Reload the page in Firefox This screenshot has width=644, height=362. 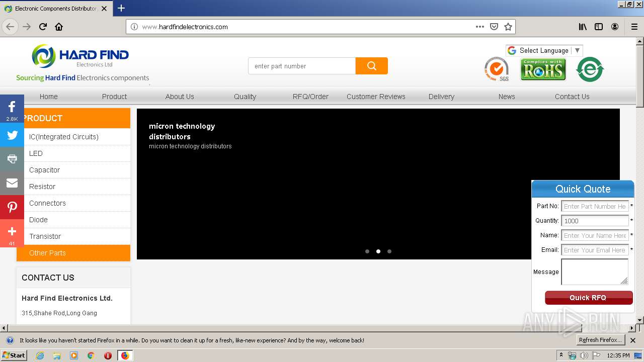(43, 27)
